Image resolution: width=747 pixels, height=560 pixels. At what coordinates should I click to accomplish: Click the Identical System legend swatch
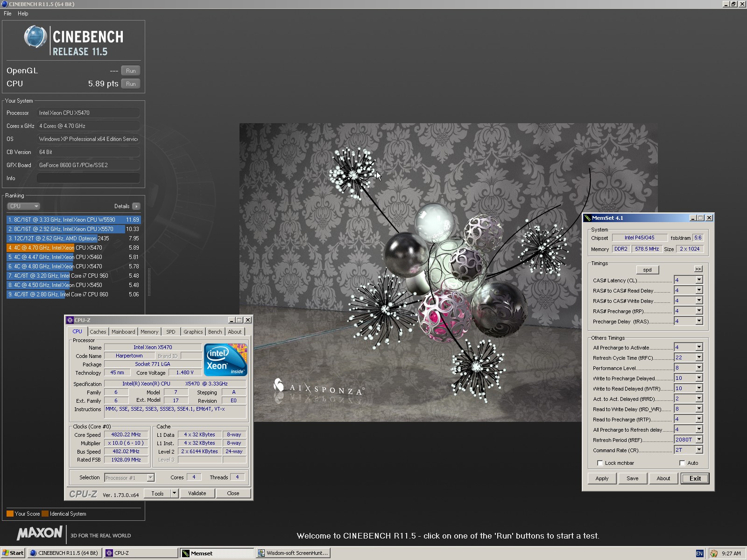tap(45, 514)
